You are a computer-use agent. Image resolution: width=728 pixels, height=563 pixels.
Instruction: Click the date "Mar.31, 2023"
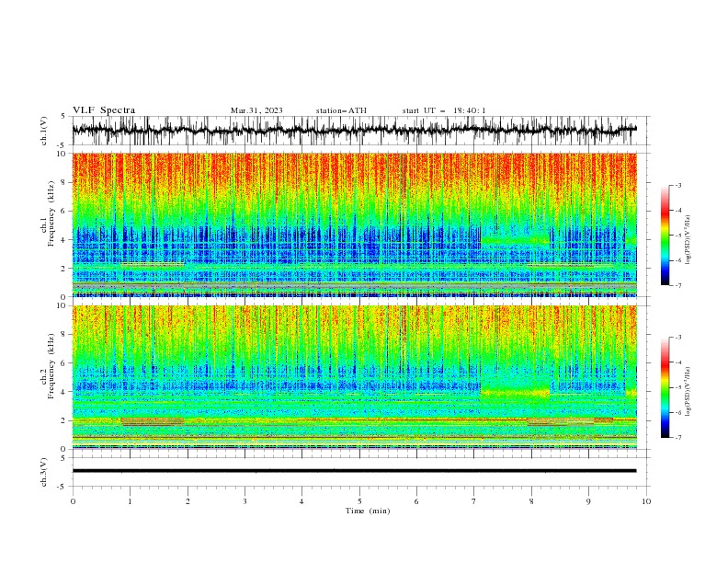(x=256, y=110)
